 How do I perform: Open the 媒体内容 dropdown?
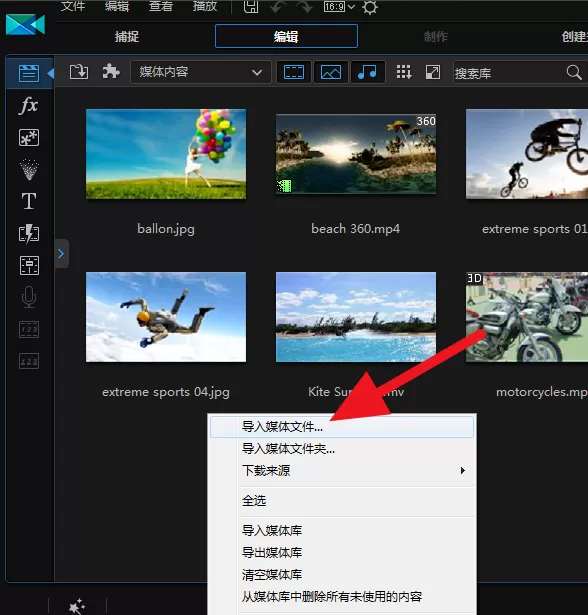[x=200, y=72]
